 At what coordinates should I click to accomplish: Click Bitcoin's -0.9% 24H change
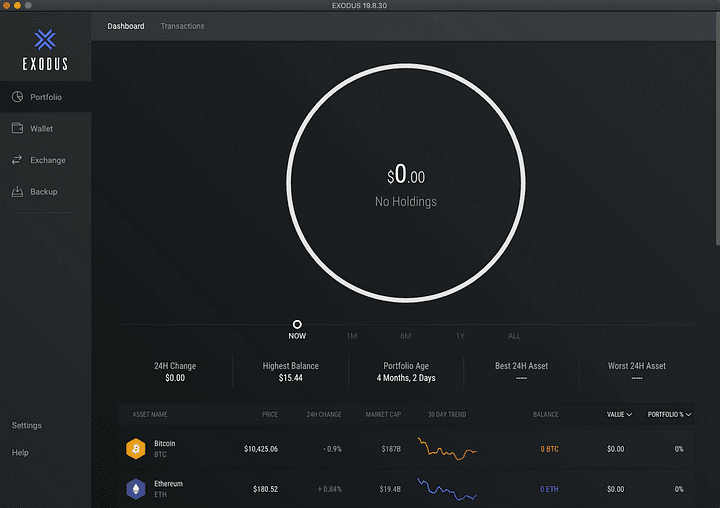pos(332,449)
